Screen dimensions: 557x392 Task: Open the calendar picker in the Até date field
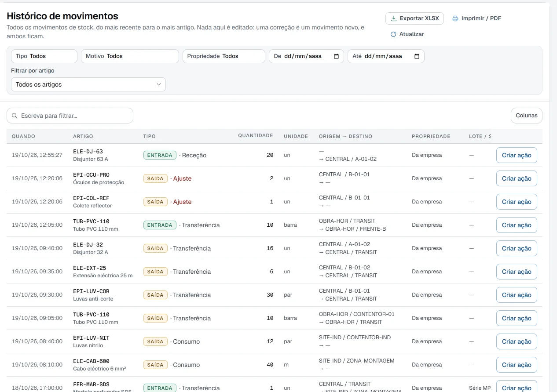(x=417, y=56)
